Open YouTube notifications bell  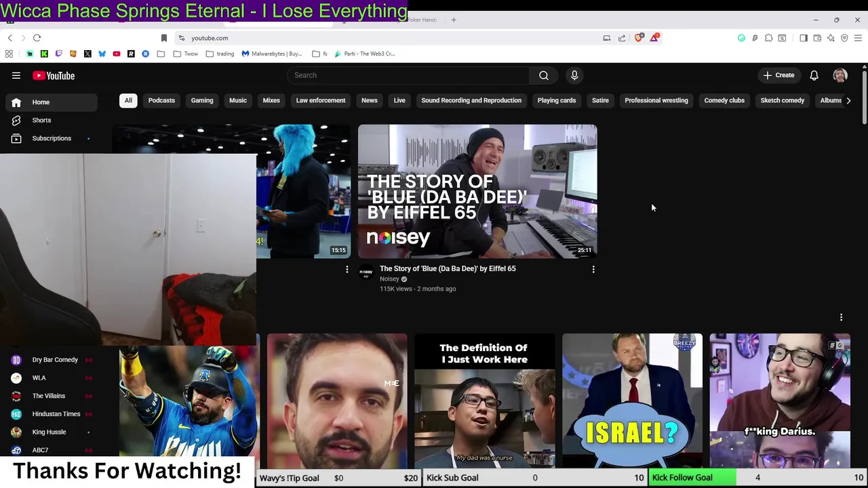pyautogui.click(x=814, y=75)
